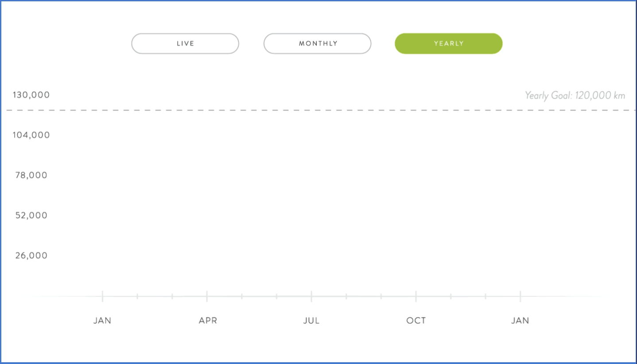The width and height of the screenshot is (637, 364).
Task: Click the 130,000 y-axis label
Action: click(x=31, y=95)
